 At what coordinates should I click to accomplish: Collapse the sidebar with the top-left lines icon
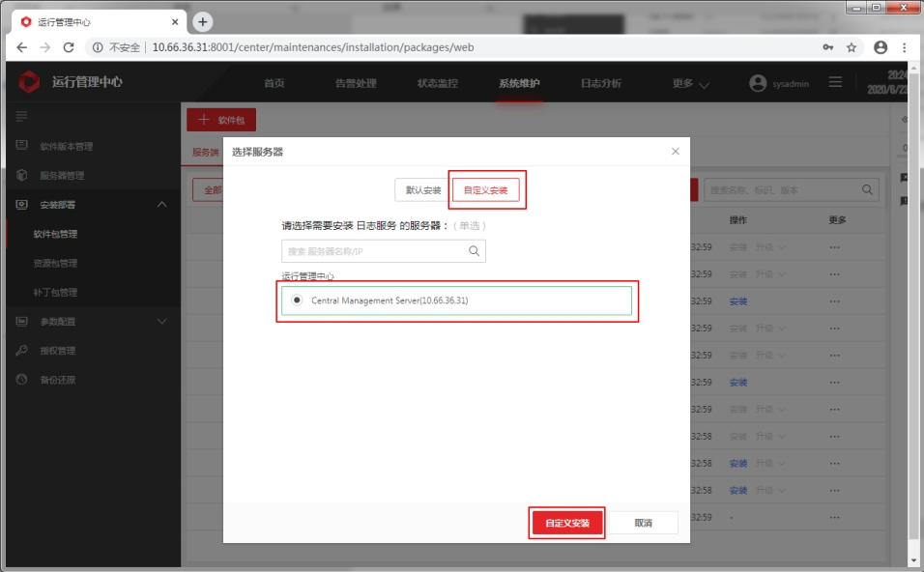21,117
